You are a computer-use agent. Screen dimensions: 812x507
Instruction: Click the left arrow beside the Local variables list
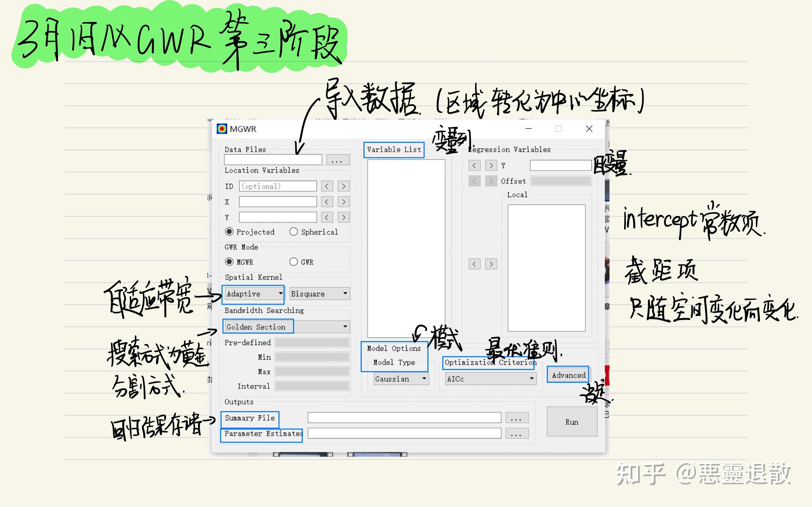pos(474,264)
